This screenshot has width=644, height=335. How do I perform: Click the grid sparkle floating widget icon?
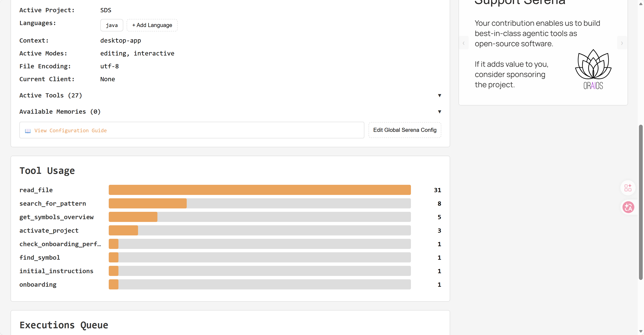[x=628, y=188]
